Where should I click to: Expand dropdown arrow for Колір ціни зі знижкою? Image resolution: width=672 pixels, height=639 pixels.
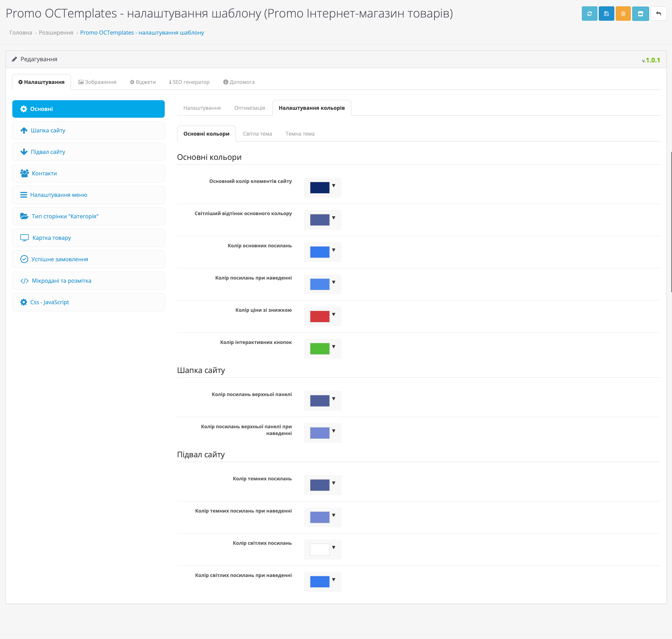click(x=334, y=314)
